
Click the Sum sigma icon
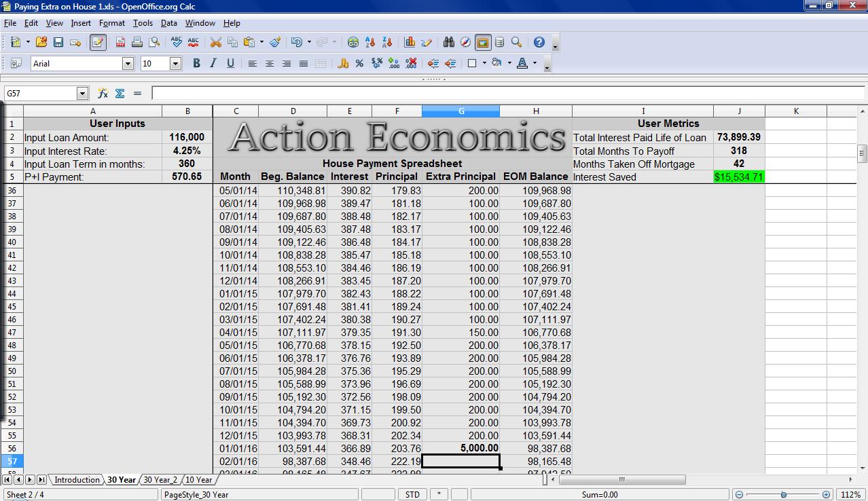[120, 93]
